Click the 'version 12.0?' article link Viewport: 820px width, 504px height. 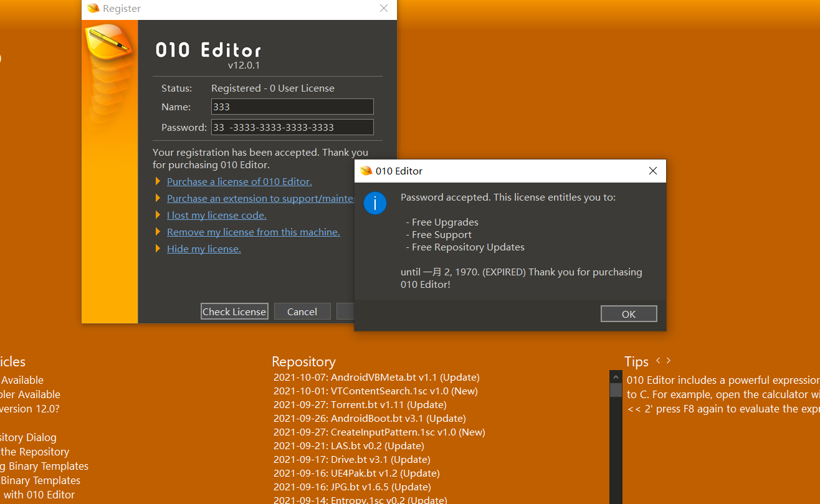pos(30,409)
